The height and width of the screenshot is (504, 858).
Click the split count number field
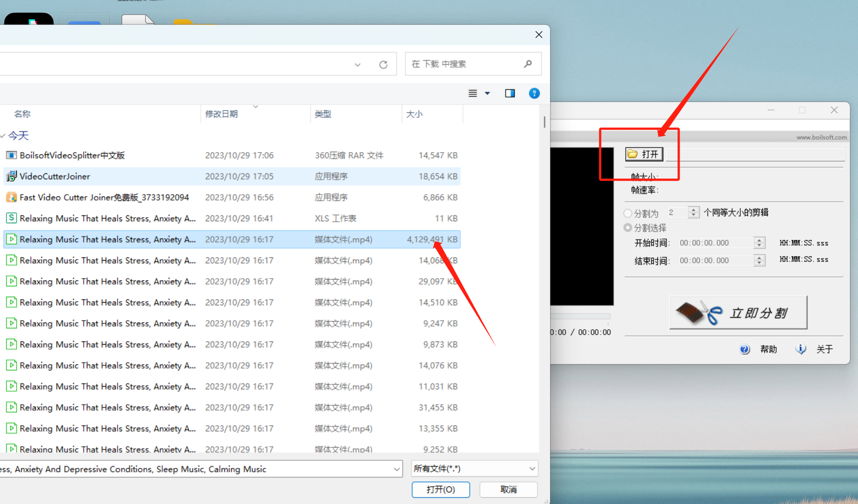(677, 212)
